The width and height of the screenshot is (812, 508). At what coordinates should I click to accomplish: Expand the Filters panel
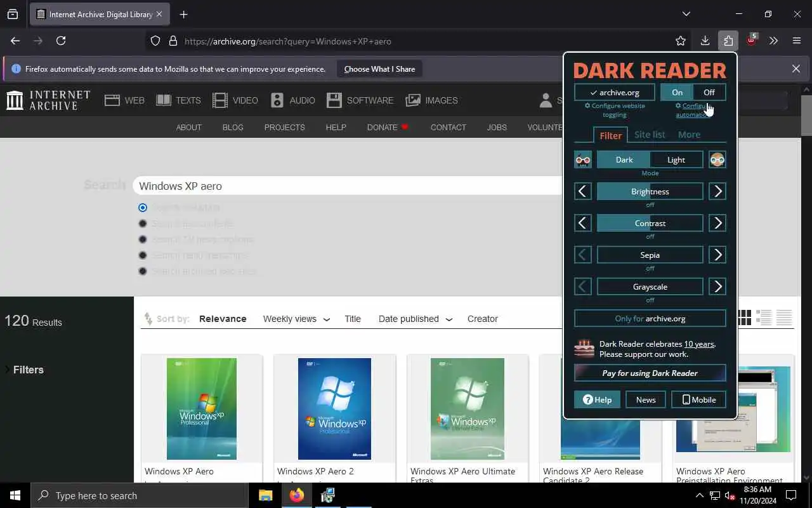point(25,370)
